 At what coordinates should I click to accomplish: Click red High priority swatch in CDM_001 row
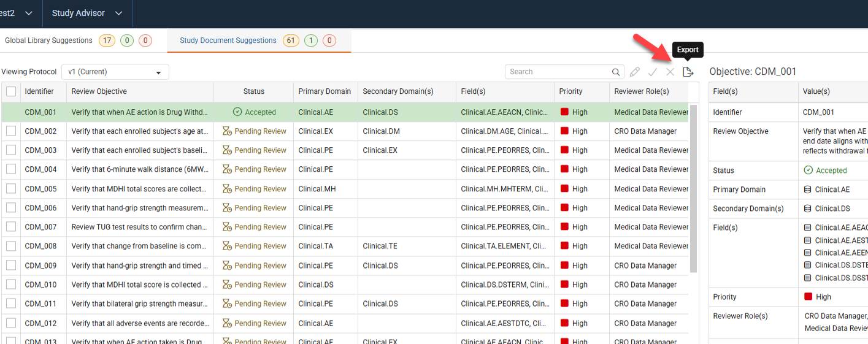(x=564, y=112)
